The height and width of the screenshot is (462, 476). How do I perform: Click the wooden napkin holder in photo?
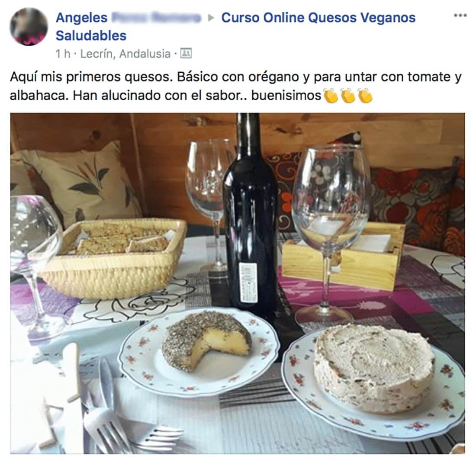[343, 255]
